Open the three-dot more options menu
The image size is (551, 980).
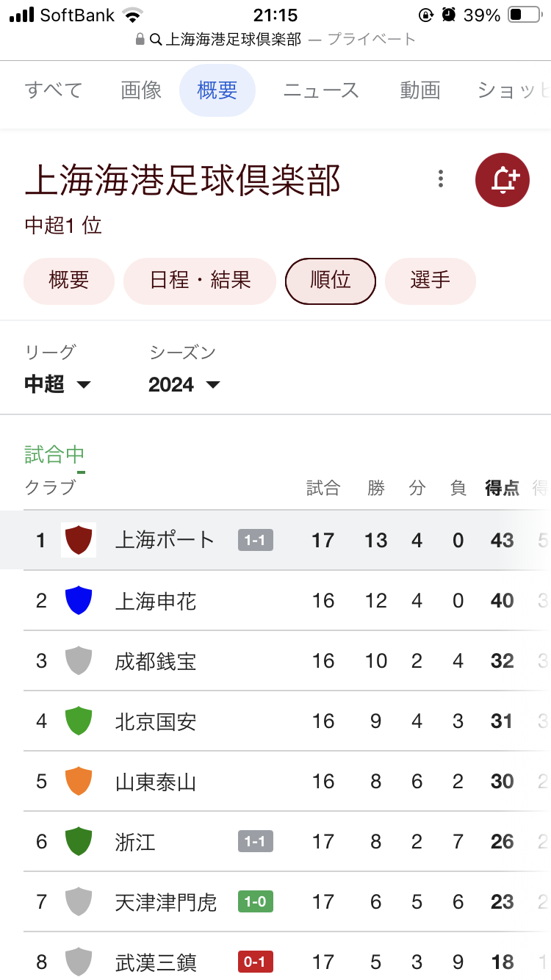[x=441, y=179]
